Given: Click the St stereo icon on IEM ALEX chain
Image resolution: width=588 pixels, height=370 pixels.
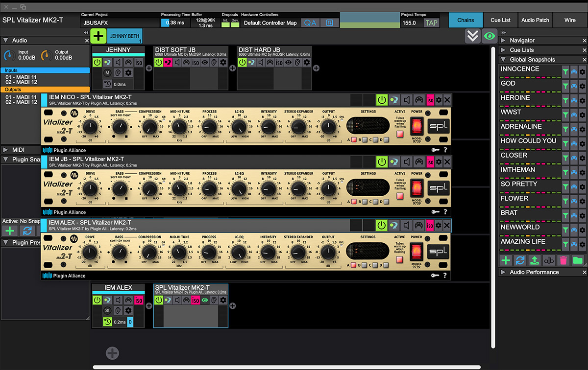Looking at the screenshot, I should pos(108,311).
